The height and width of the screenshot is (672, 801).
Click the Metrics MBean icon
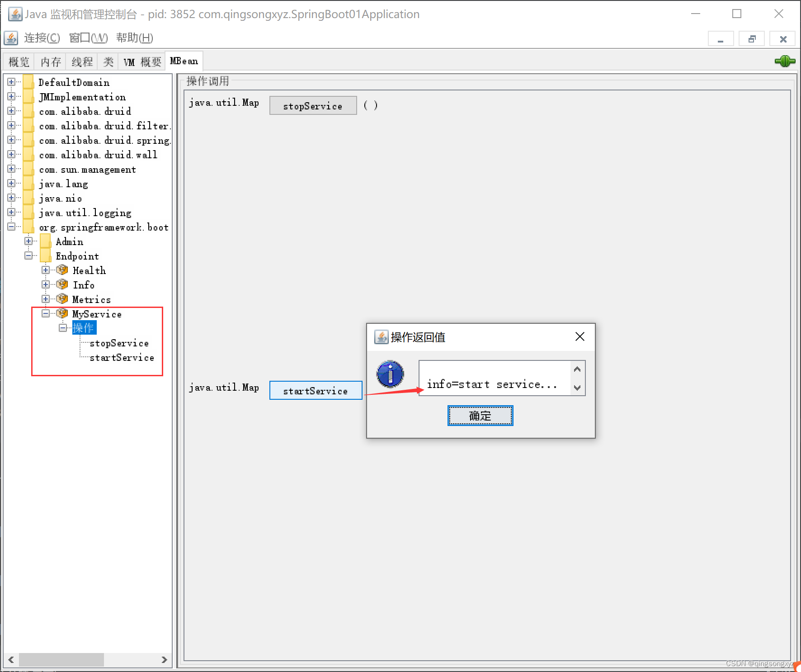(62, 299)
